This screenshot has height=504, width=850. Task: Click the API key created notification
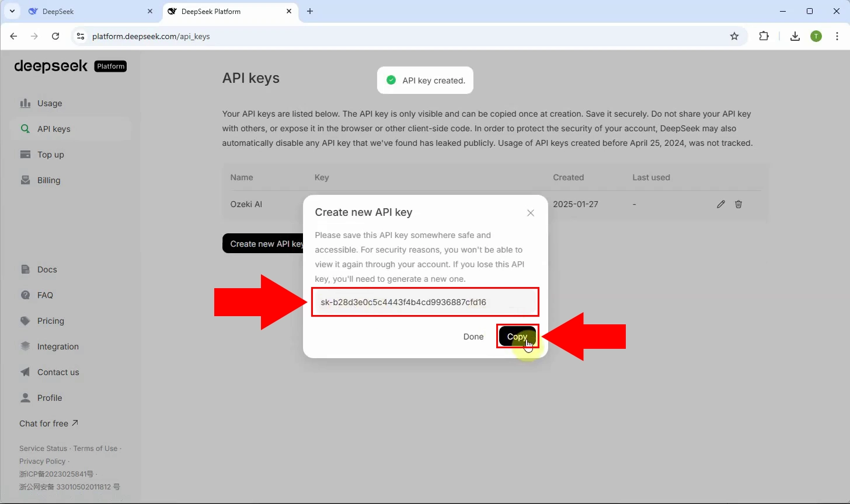pyautogui.click(x=425, y=80)
